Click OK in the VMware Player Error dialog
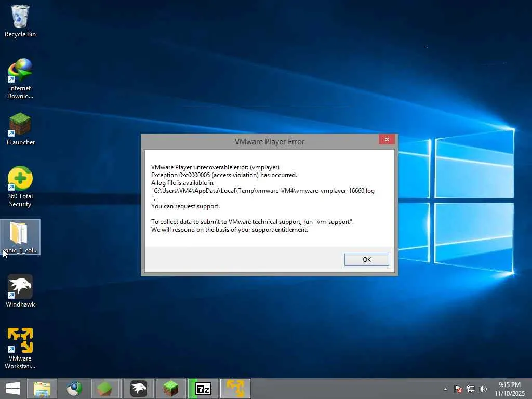This screenshot has height=399, width=532. [366, 260]
